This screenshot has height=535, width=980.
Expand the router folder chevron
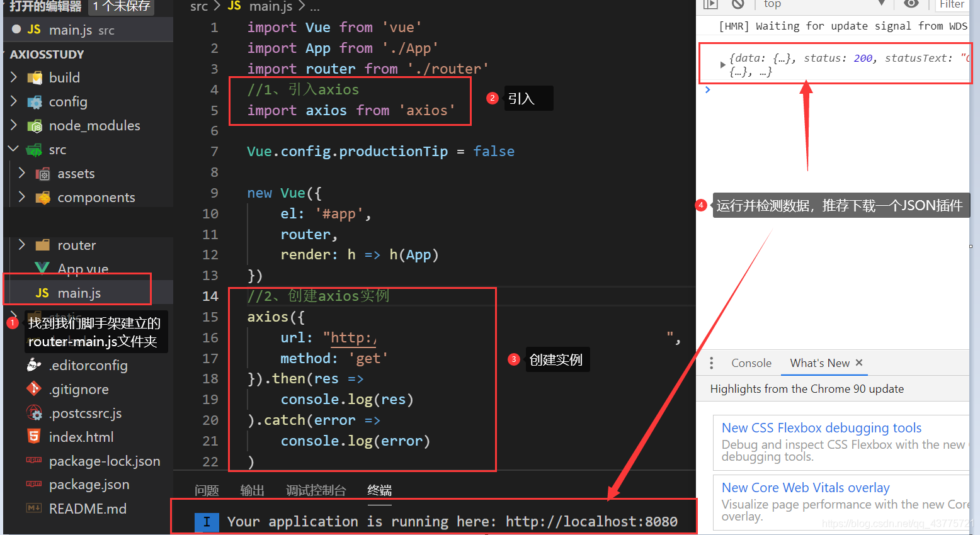22,244
